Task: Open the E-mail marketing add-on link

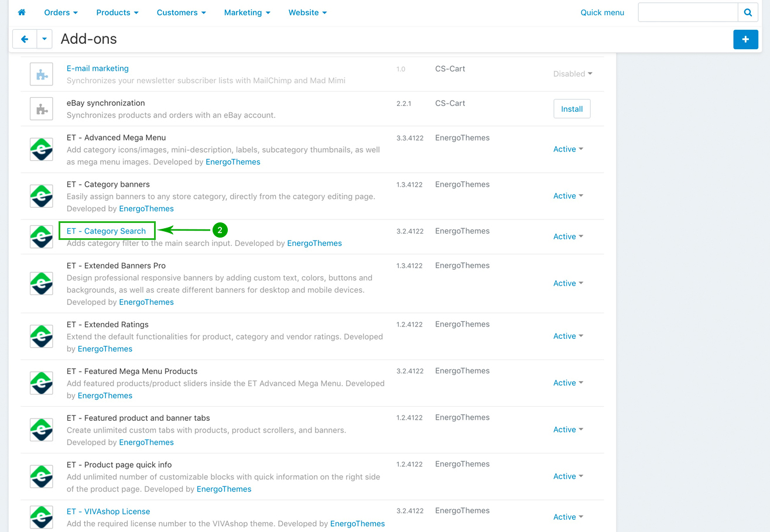Action: (x=97, y=68)
